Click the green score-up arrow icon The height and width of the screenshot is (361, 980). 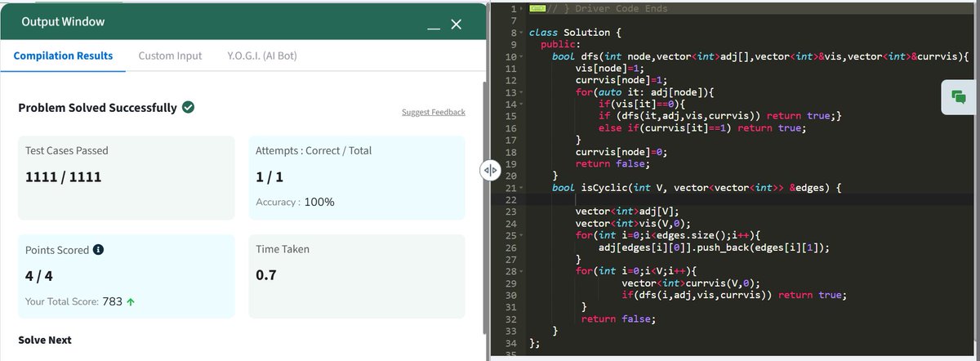(x=131, y=301)
